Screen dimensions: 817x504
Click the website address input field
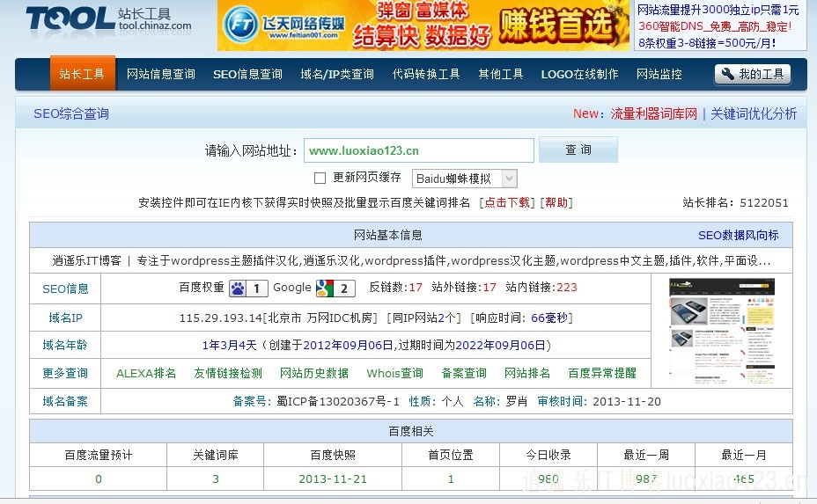419,150
